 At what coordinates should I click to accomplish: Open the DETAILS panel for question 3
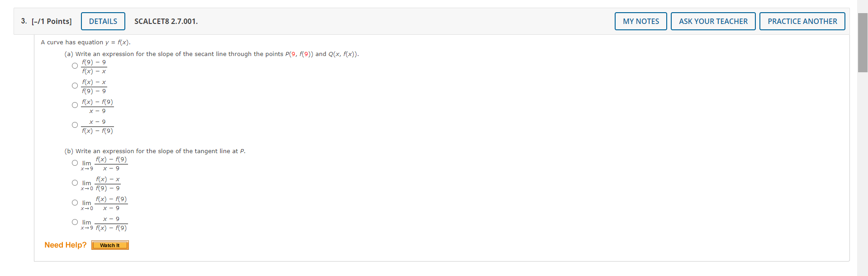(103, 21)
